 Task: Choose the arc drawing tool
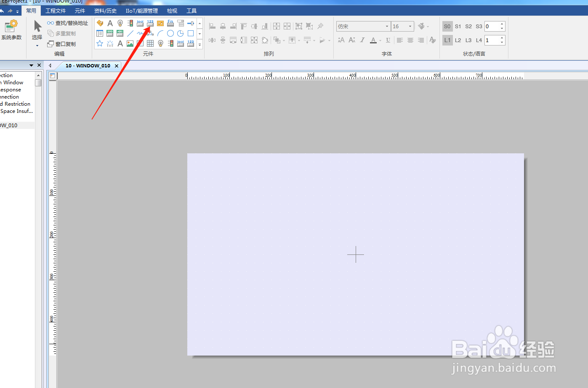coord(160,33)
